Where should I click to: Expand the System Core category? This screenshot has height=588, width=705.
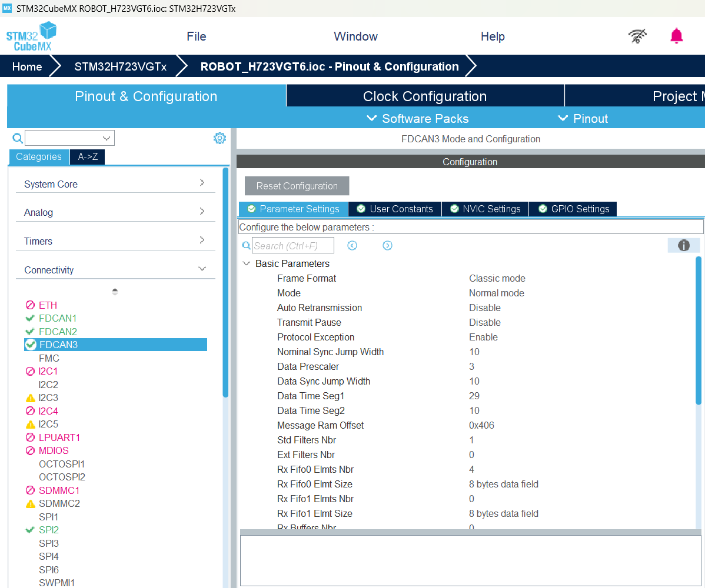115,183
